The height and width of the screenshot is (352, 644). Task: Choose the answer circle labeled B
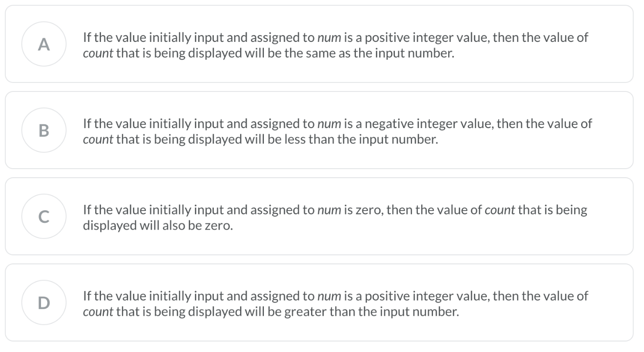pyautogui.click(x=43, y=130)
